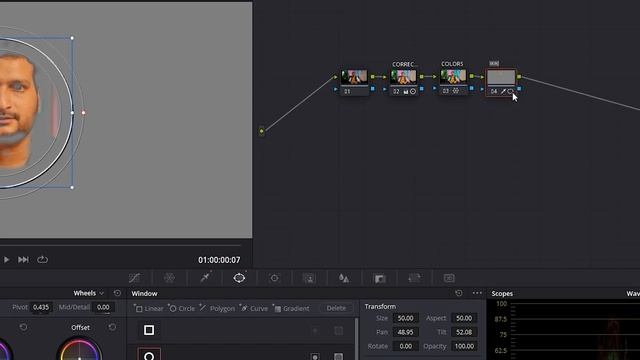Viewport: 640px width, 360px height.
Task: Reset the Offset wheel
Action: pos(112,327)
